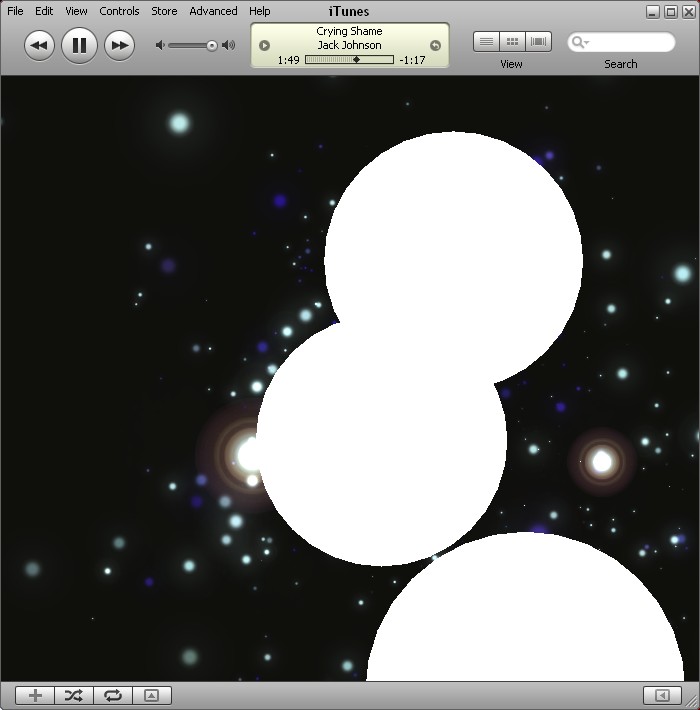Switch to list view
The width and height of the screenshot is (700, 710).
tap(486, 42)
